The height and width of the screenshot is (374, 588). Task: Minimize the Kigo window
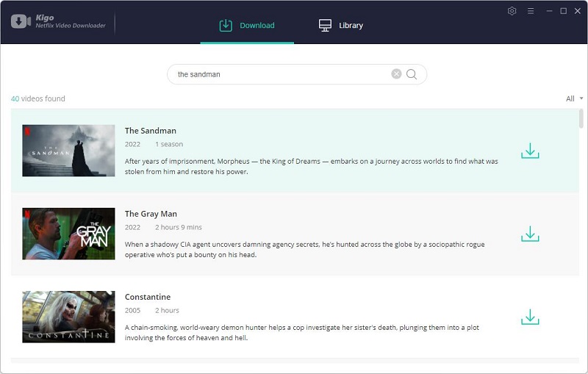[x=549, y=11]
